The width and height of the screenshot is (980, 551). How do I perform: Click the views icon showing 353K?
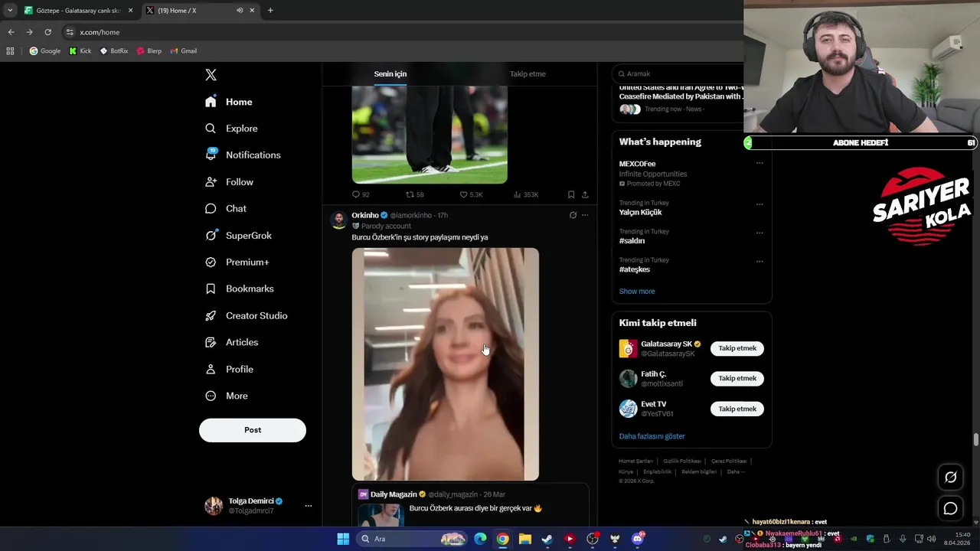pos(518,194)
